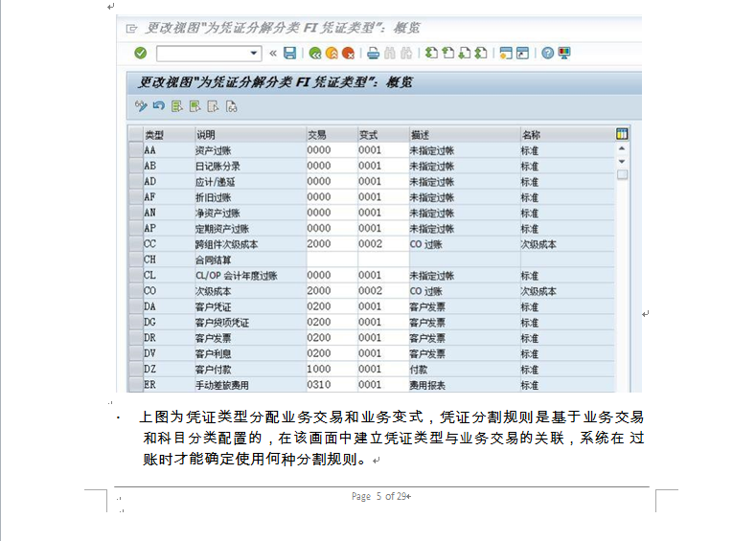Click table scrollbar down arrow
Viewport: 756px width, 541px height.
point(622,162)
